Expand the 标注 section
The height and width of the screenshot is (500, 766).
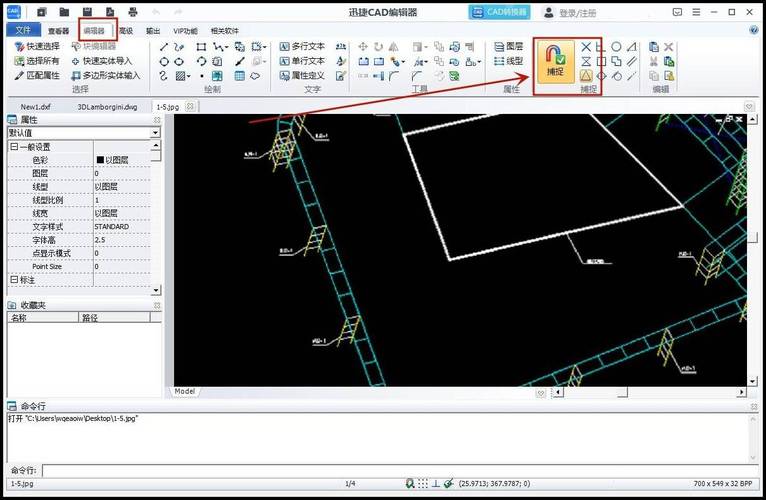(14, 280)
